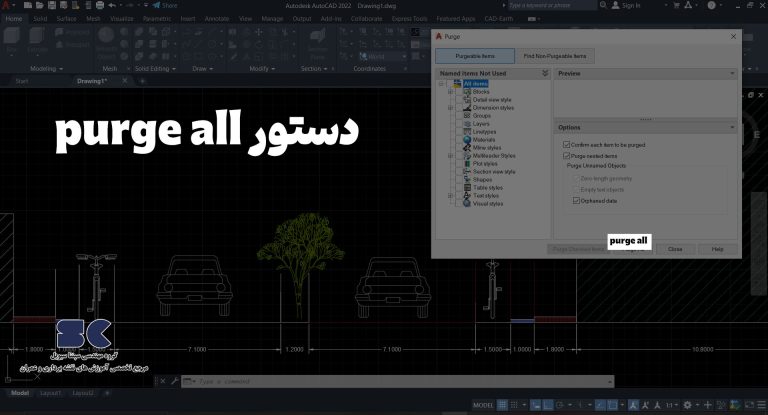
Task: Click the command line wrench customize icon
Action: [174, 381]
